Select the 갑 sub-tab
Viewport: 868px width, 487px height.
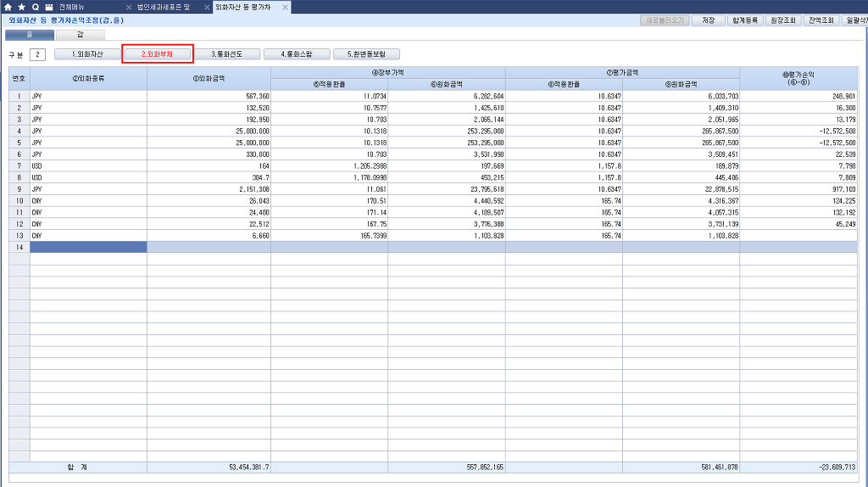[80, 35]
